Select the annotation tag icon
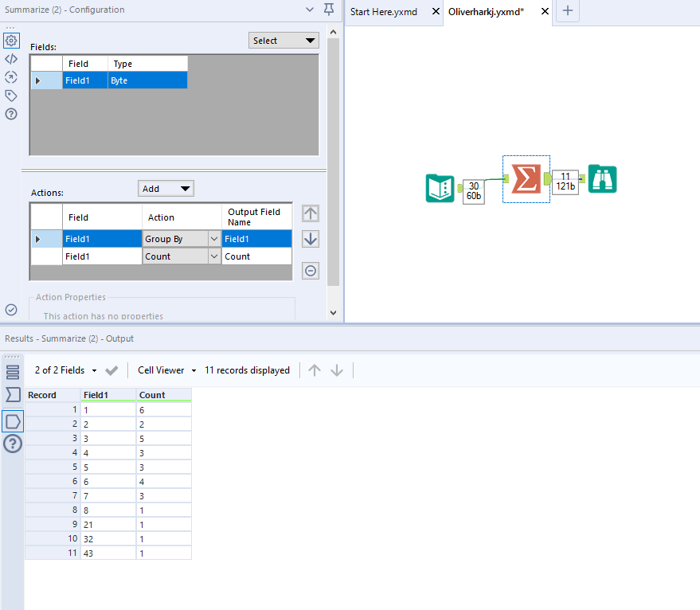 coord(11,96)
